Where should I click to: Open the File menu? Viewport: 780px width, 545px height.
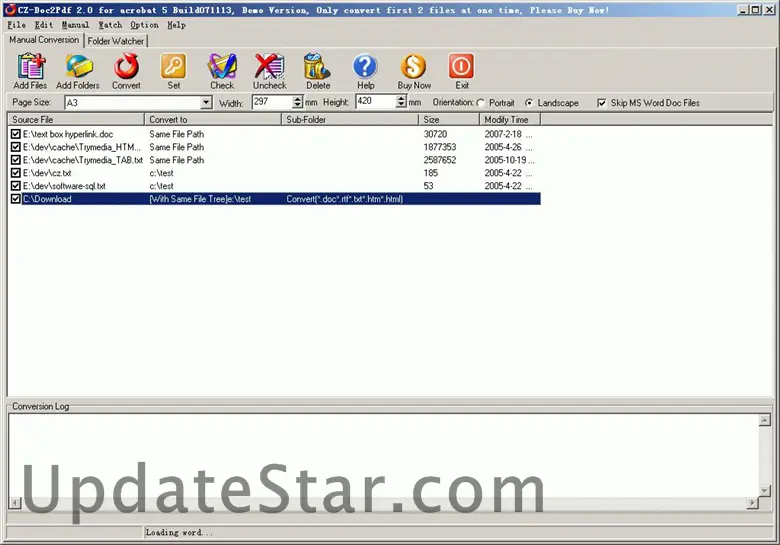pos(17,25)
